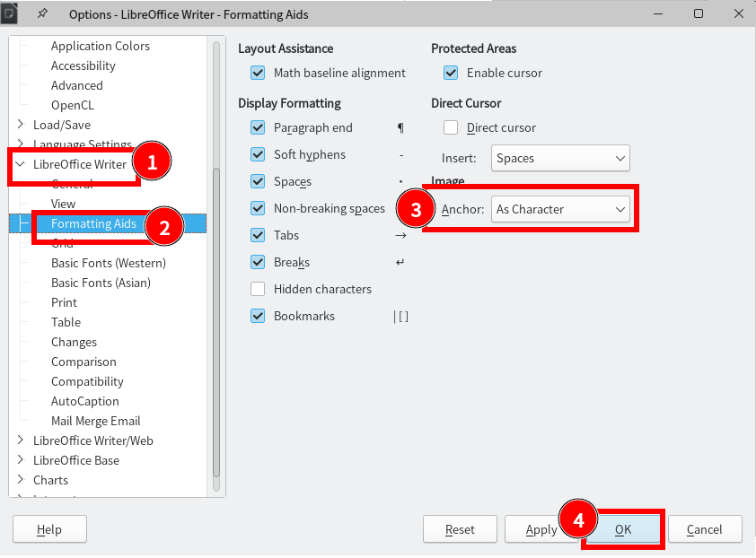Select Compatibility in the options tree

87,382
